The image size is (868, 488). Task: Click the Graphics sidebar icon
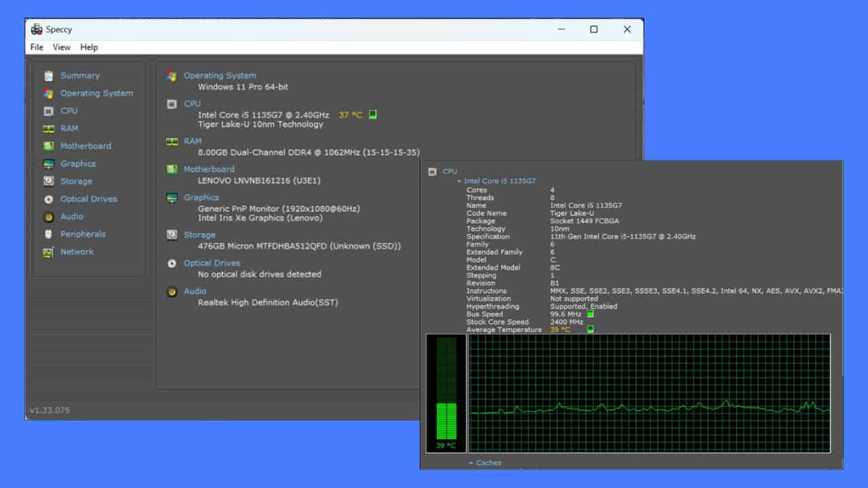(x=48, y=164)
